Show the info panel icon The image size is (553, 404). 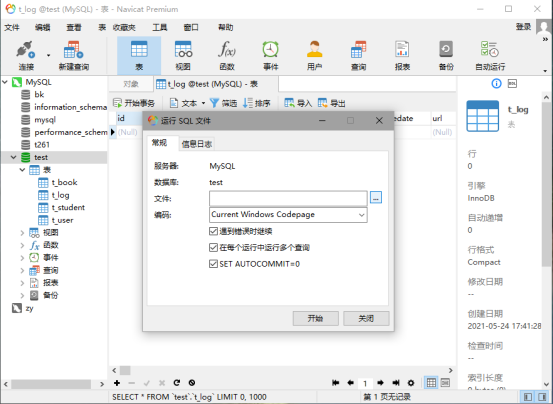pos(496,84)
